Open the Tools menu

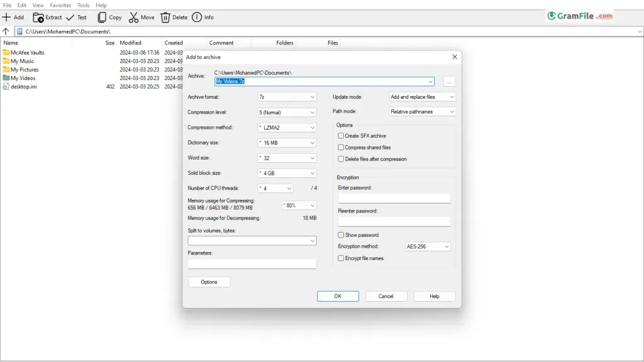(x=83, y=5)
